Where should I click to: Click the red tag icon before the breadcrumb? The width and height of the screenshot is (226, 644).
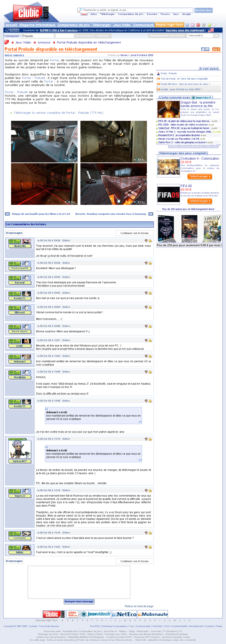(x=7, y=42)
